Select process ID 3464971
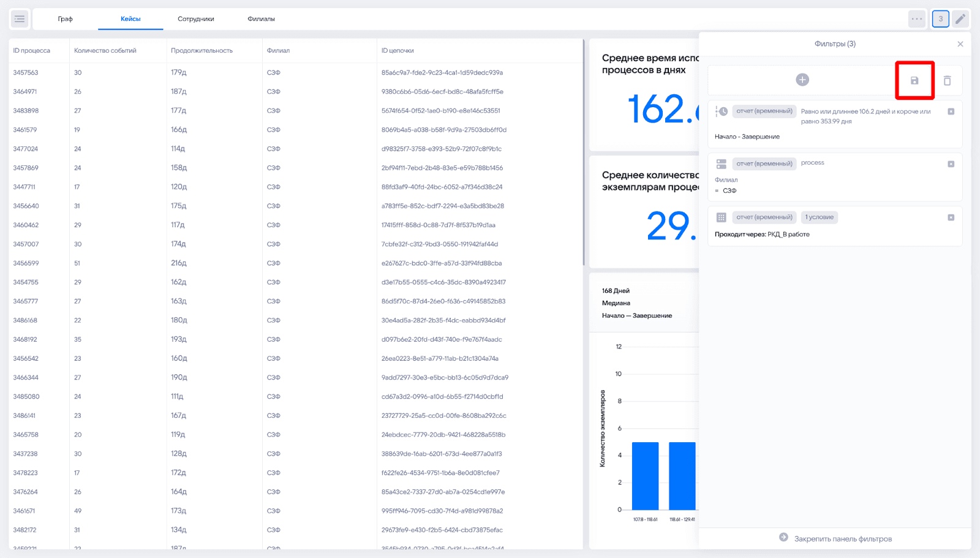The height and width of the screenshot is (558, 980). pyautogui.click(x=25, y=92)
